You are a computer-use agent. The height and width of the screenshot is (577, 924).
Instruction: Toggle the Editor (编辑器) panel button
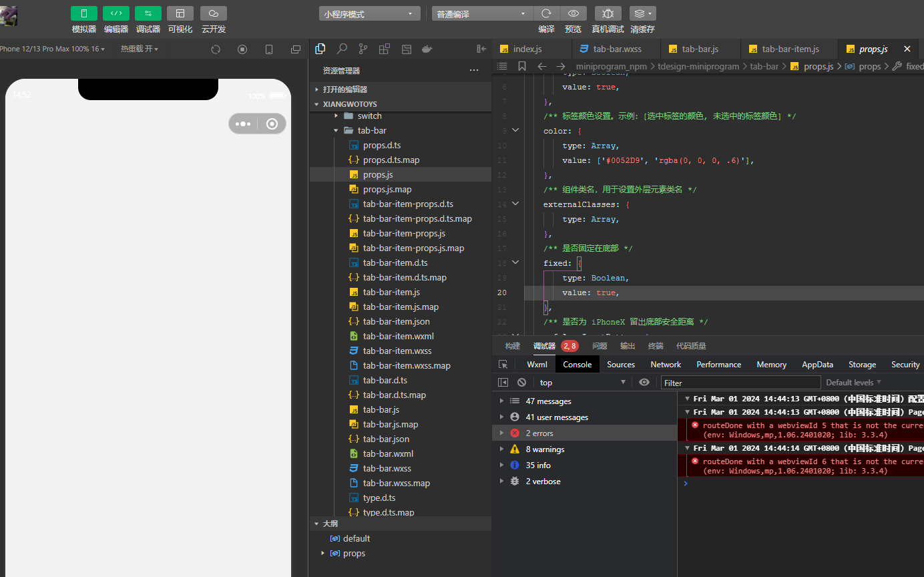[x=116, y=13]
